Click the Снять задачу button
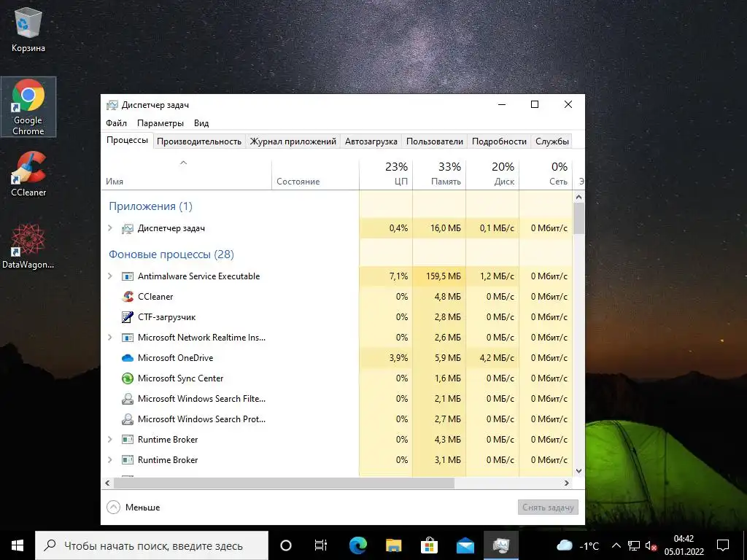 548,507
